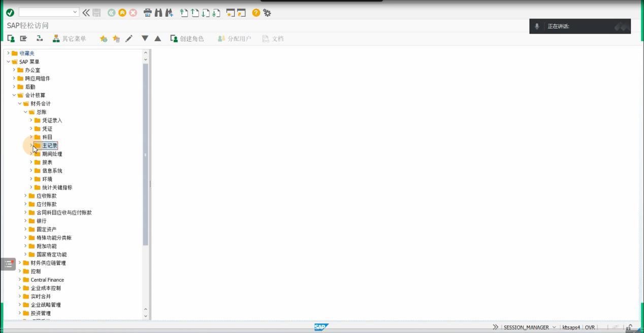Click the Add to Favorites star icon
Viewport: 644px width, 333px height.
click(x=104, y=39)
